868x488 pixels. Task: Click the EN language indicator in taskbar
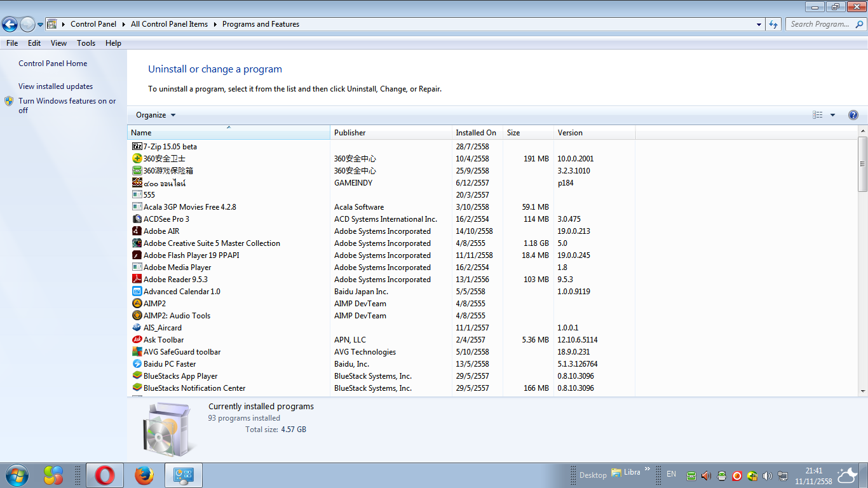[671, 474]
